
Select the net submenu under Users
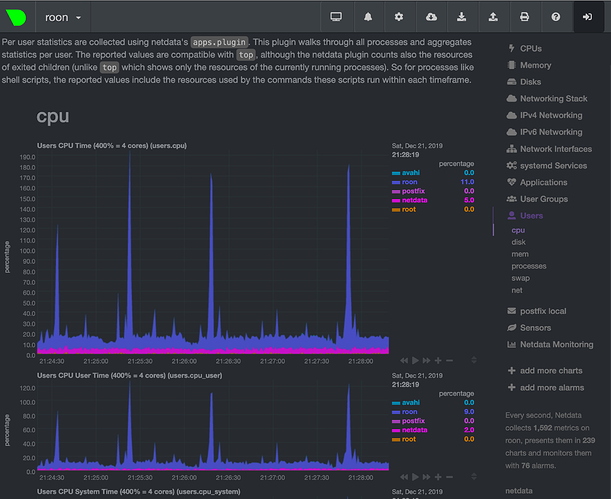517,291
